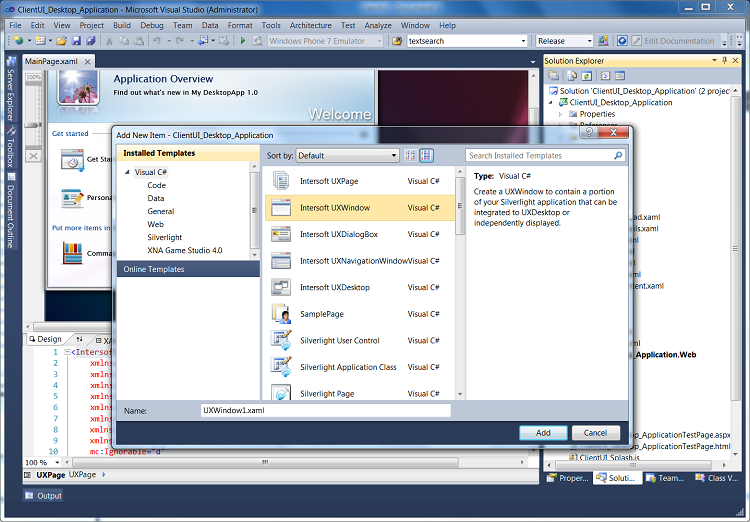Viewport: 750px width, 522px height.
Task: Click the Undo arrow icon
Action: point(157,41)
